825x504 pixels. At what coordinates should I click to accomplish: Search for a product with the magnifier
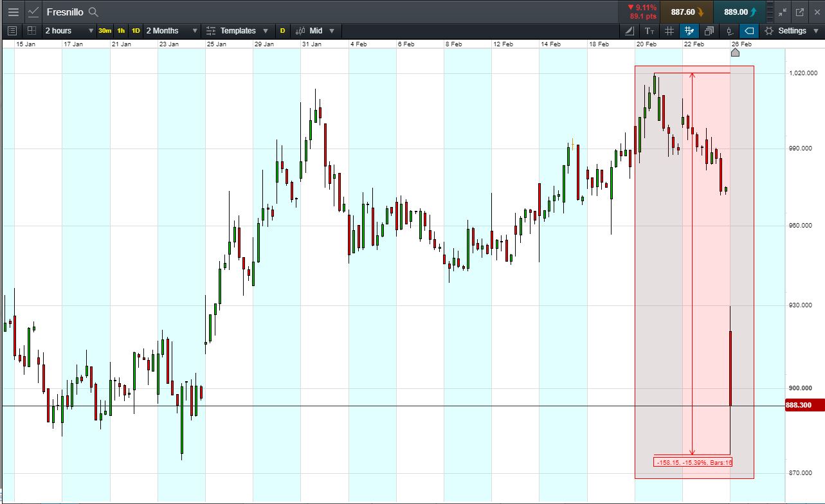pos(93,12)
